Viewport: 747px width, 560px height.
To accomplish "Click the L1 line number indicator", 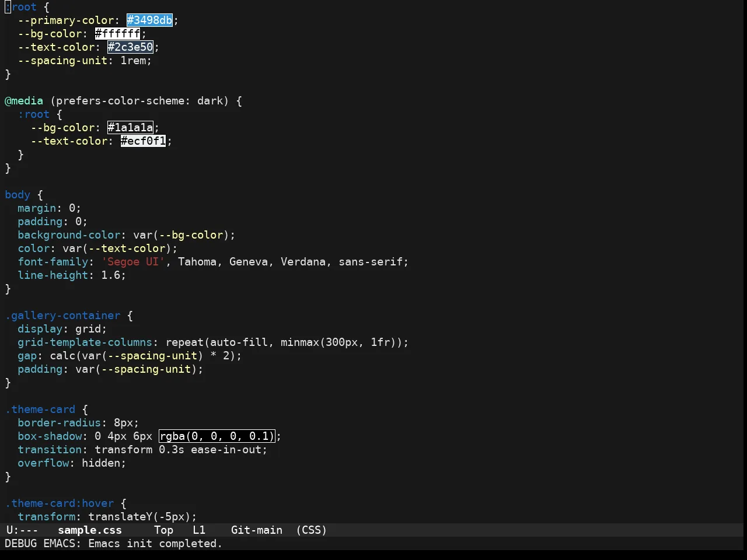I will click(199, 530).
